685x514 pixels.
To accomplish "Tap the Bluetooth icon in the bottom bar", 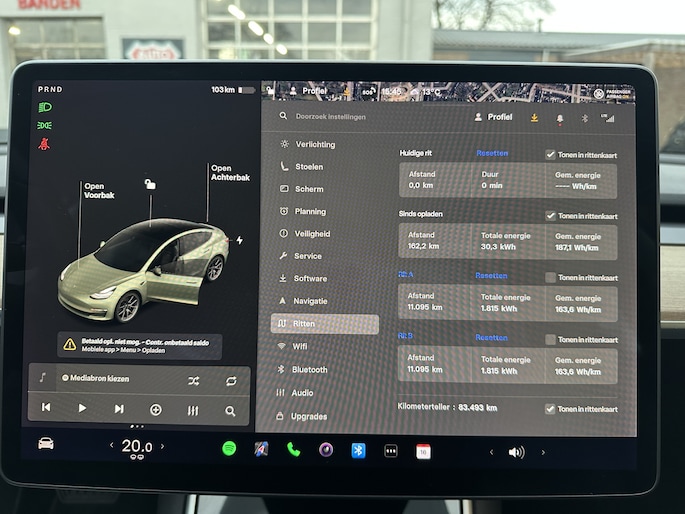I will pyautogui.click(x=358, y=450).
